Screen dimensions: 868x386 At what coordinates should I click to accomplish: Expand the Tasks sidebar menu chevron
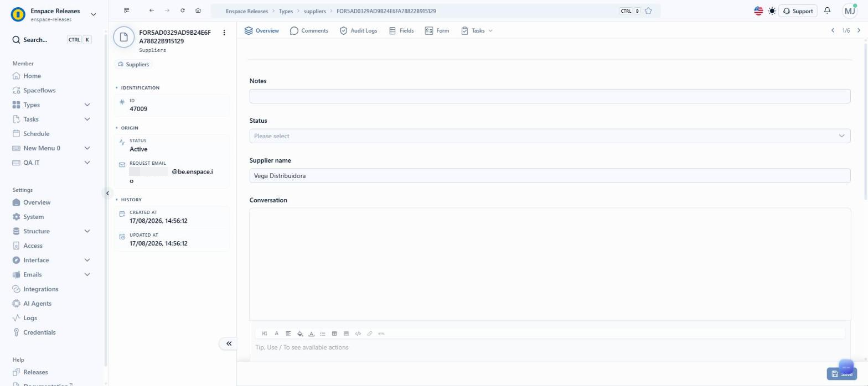click(x=87, y=119)
